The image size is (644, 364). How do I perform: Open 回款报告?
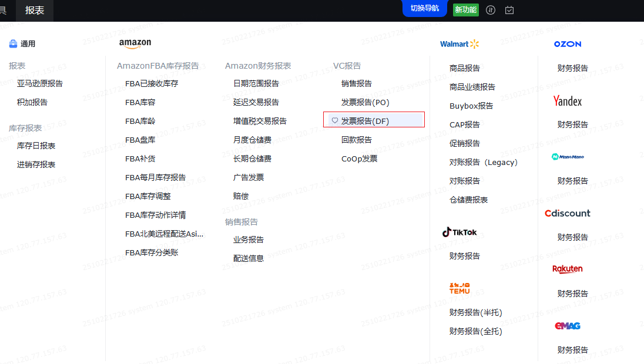click(357, 140)
